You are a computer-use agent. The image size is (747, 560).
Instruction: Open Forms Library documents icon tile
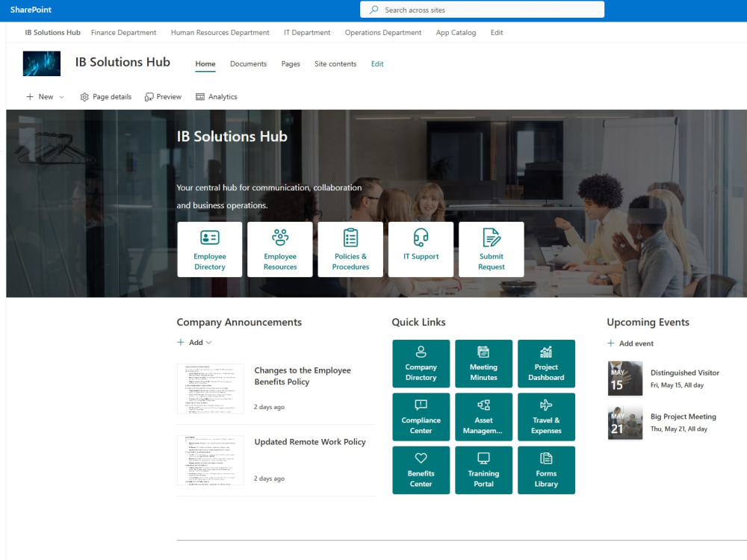point(546,458)
